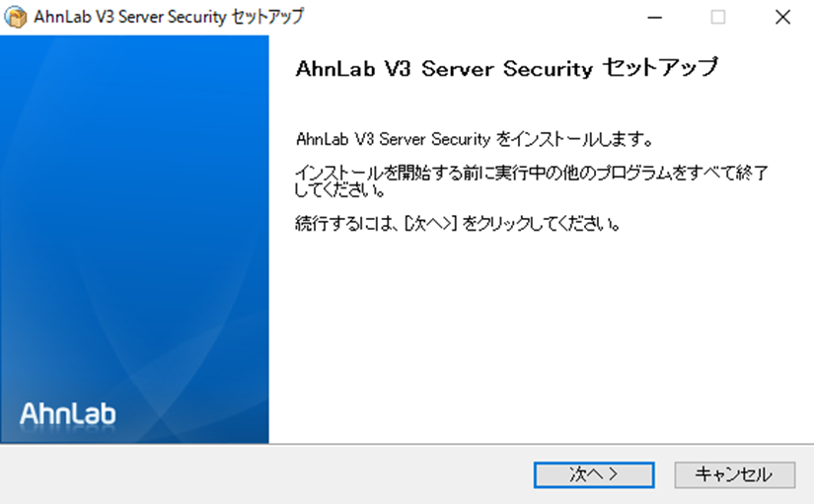Click the line starting 続行するには
This screenshot has height=504, width=814.
click(x=458, y=224)
